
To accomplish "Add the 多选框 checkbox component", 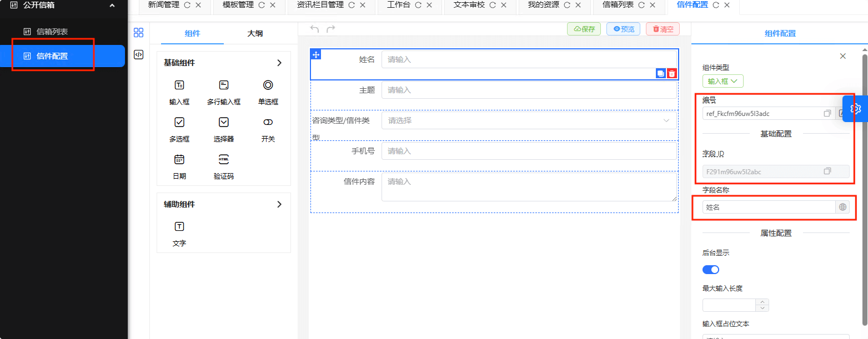I will click(x=179, y=129).
